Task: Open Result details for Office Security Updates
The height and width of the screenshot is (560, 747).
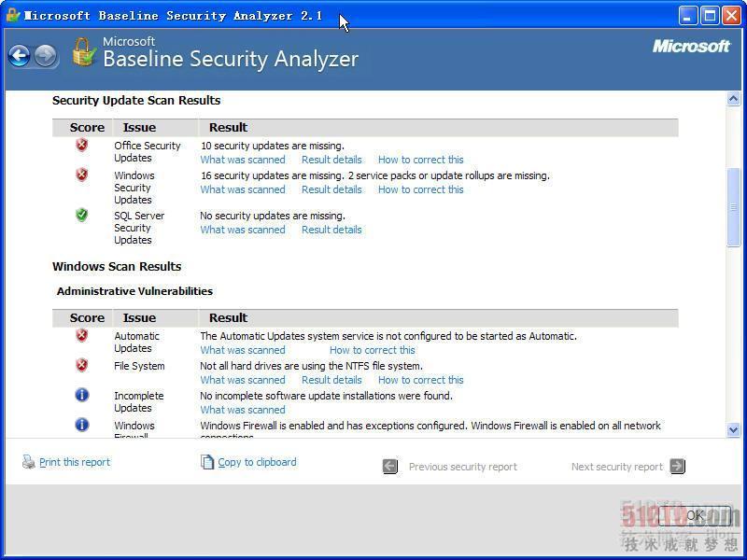Action: pos(331,160)
